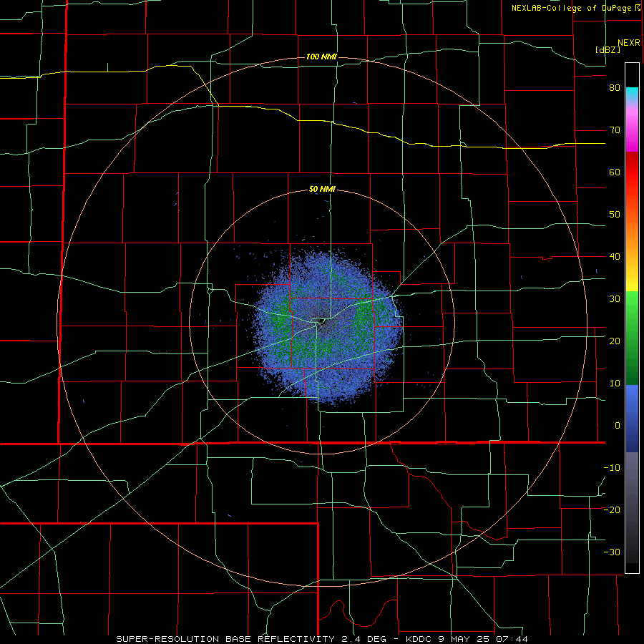Click the orange segment of the color bar
Screen dimensions: 644x644
click(632, 237)
